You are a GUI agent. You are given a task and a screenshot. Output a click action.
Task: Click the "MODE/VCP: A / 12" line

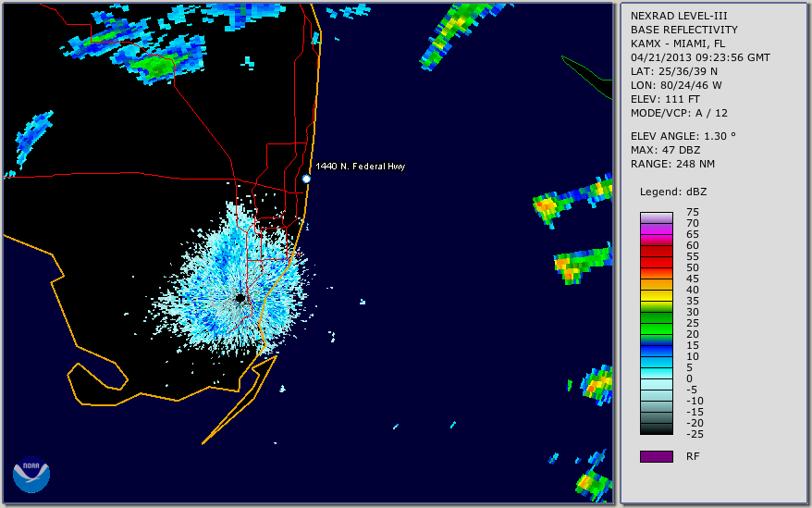pos(679,113)
